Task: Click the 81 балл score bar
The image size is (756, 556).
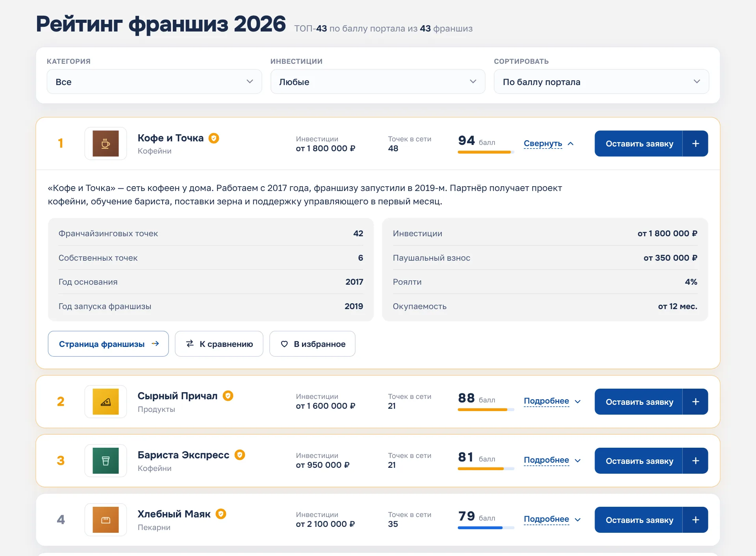Action: pos(486,469)
